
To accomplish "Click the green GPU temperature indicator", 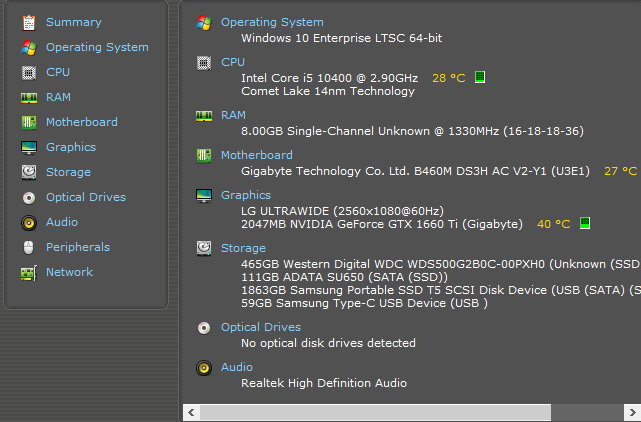I will 585,223.
